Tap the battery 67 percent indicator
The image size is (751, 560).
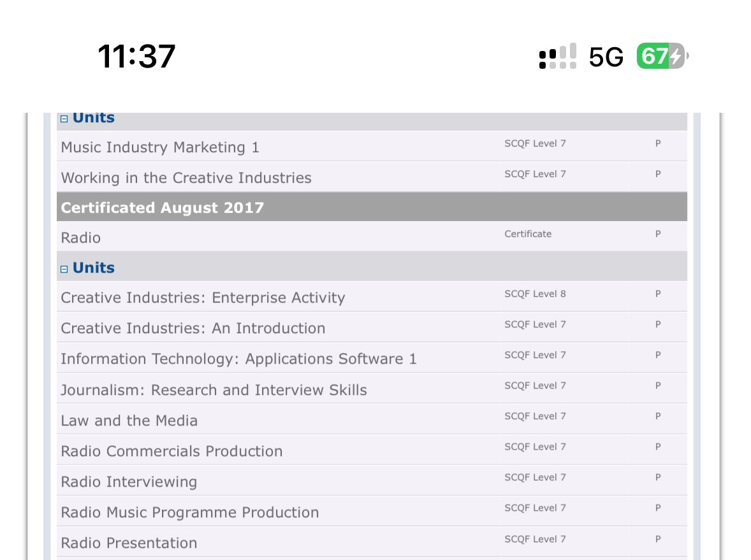(x=662, y=56)
